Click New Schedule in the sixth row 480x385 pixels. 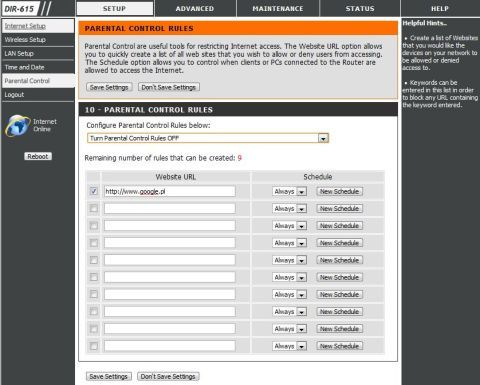pos(339,277)
